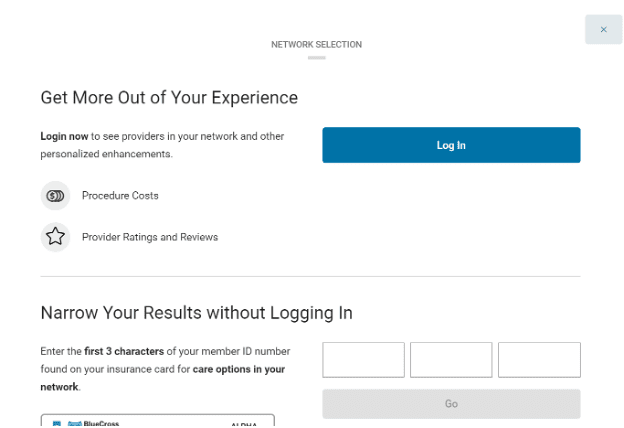Click the "Narrow Your Results without Logging In" heading

(x=196, y=313)
